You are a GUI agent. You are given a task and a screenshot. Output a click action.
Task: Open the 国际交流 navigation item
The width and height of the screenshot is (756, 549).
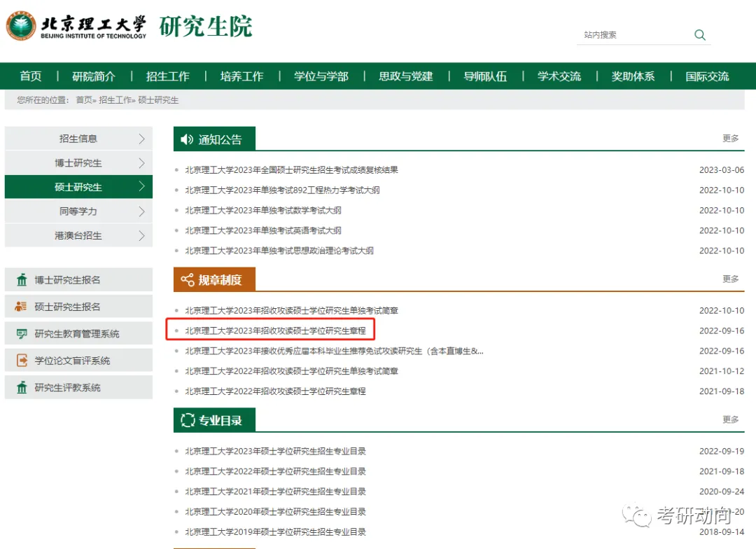point(707,76)
